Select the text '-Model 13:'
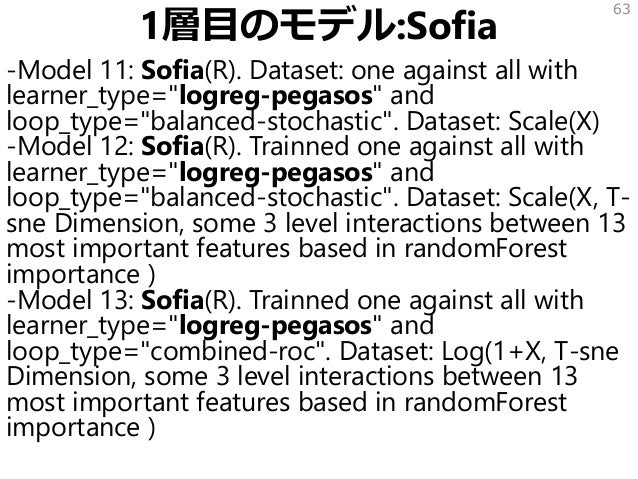Viewport: 638px width, 479px height. [x=71, y=300]
